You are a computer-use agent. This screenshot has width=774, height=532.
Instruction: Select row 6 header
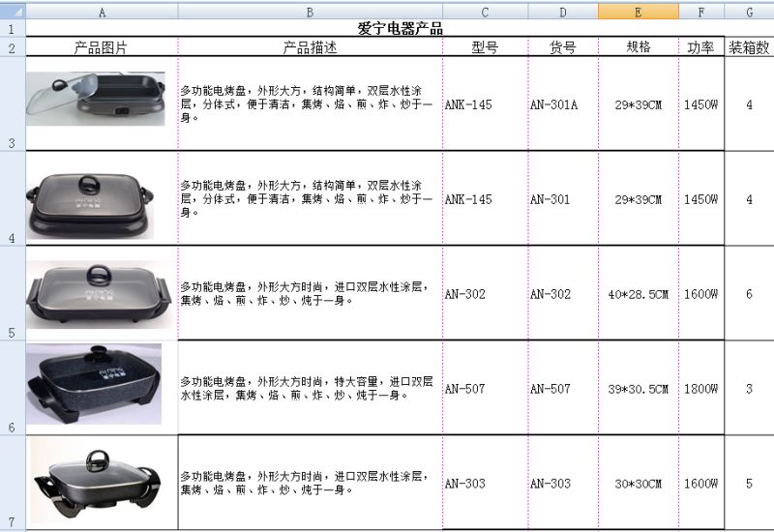click(x=12, y=388)
